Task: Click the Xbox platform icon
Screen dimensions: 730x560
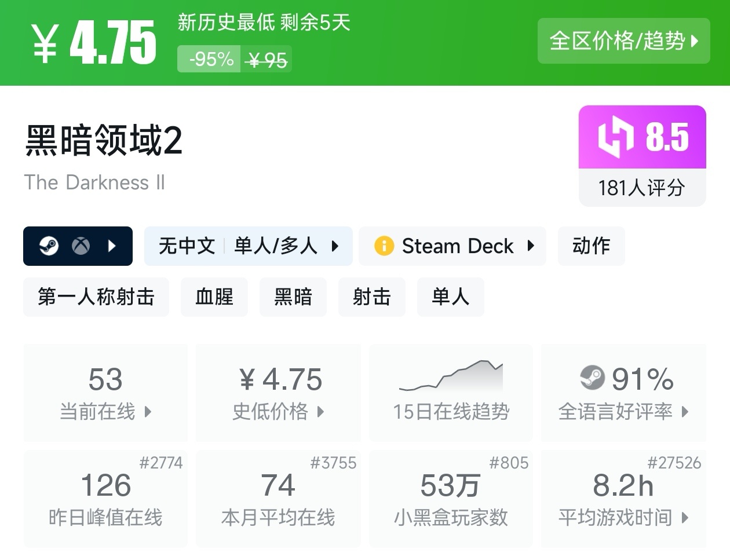Action: click(81, 246)
